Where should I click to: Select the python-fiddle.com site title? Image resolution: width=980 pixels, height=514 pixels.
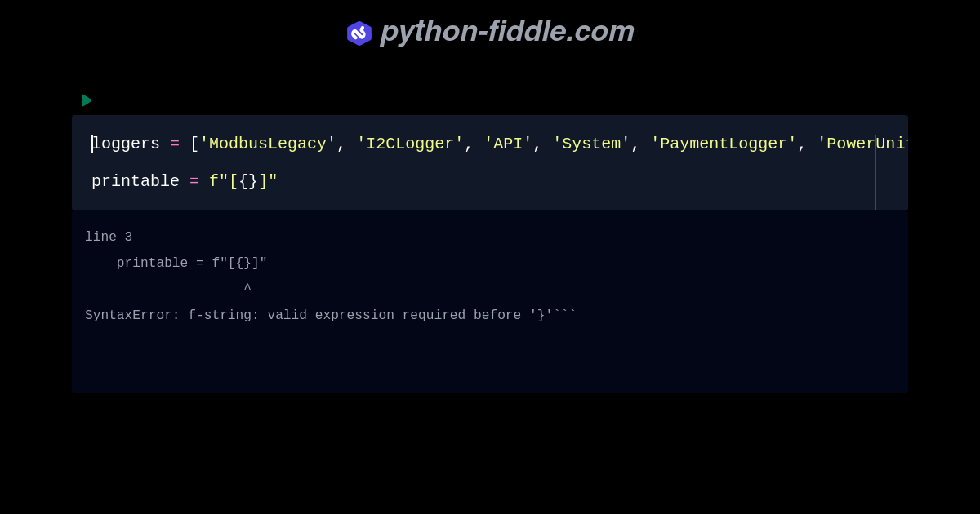(x=506, y=32)
